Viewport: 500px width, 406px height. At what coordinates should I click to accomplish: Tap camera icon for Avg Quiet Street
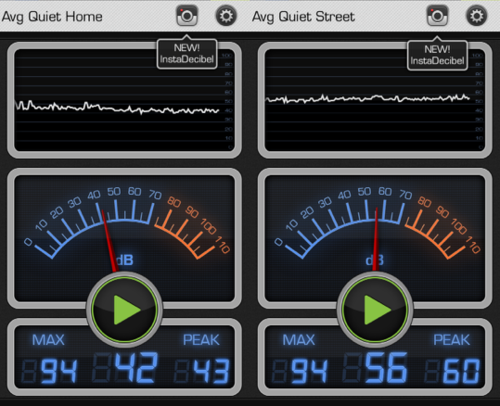coord(437,15)
